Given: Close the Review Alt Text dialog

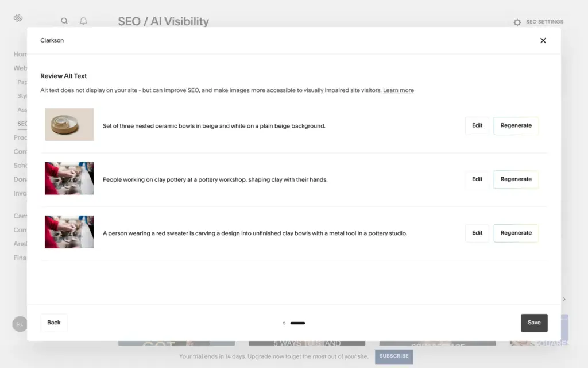Looking at the screenshot, I should [x=543, y=41].
